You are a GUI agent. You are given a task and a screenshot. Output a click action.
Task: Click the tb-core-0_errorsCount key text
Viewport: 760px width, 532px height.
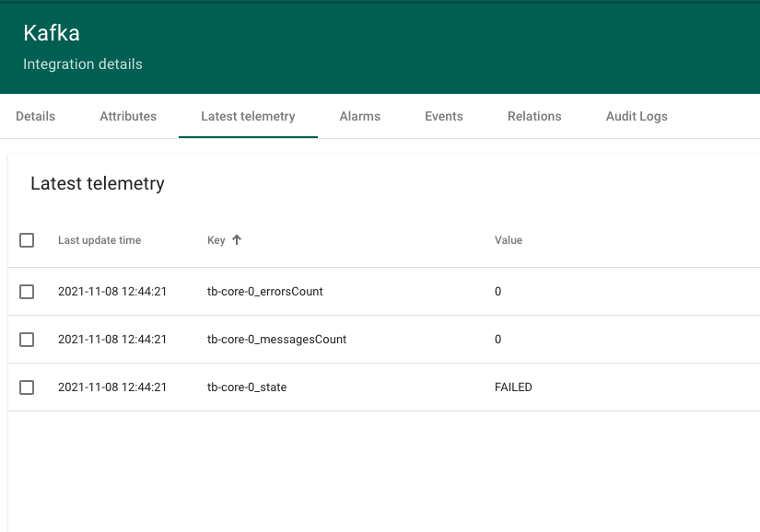click(x=264, y=292)
